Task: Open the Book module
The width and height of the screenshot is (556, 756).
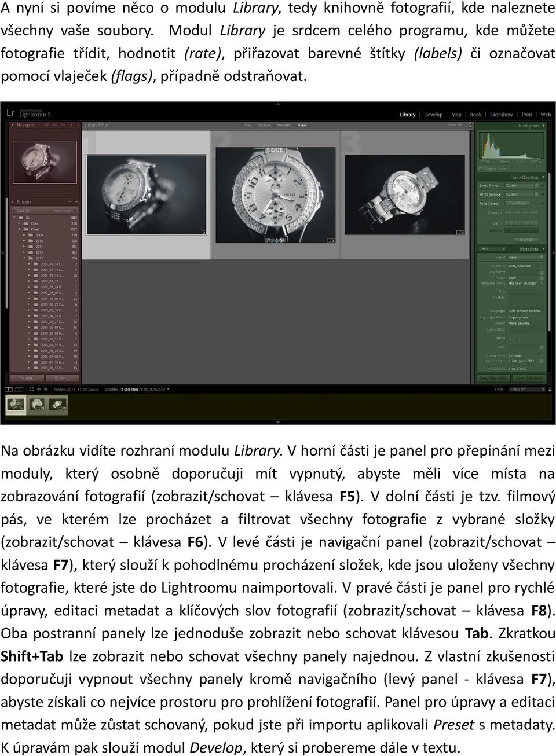Action: point(475,115)
